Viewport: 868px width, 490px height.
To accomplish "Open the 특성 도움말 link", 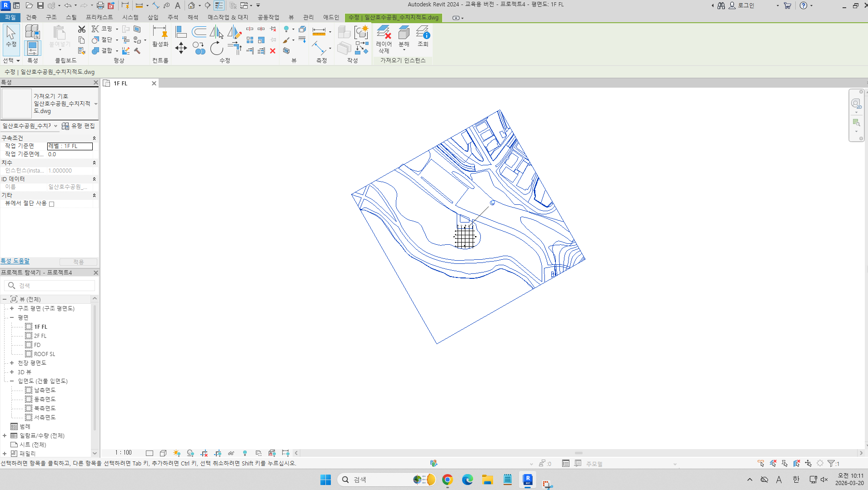I will pyautogui.click(x=15, y=261).
